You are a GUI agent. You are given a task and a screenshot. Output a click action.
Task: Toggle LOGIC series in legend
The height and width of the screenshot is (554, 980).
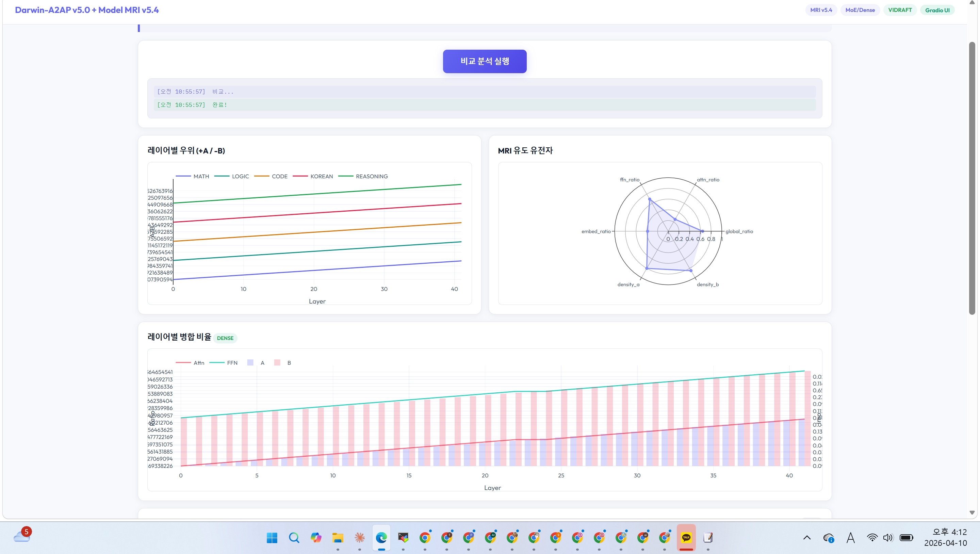[x=240, y=176]
